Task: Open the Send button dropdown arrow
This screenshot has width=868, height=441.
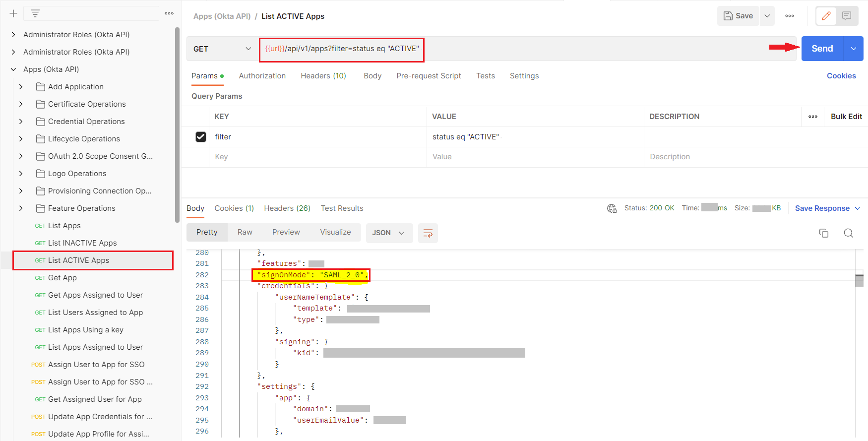Action: coord(854,49)
